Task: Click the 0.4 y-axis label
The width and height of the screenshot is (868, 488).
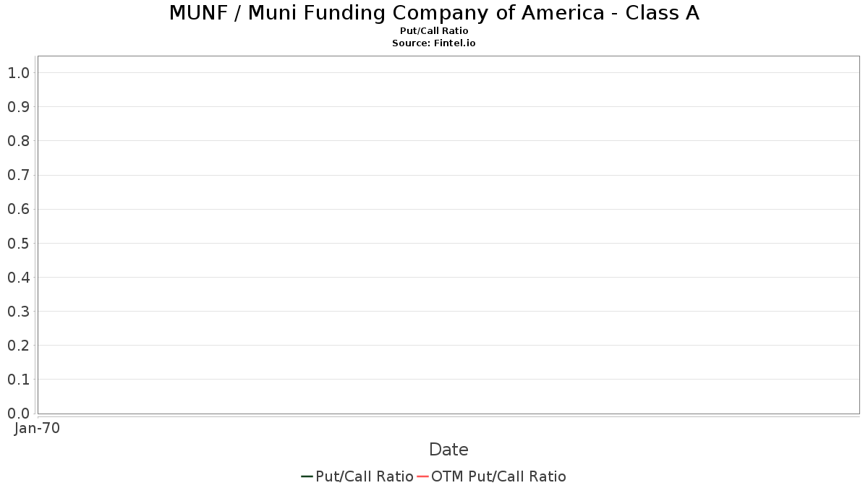Action: 18,277
